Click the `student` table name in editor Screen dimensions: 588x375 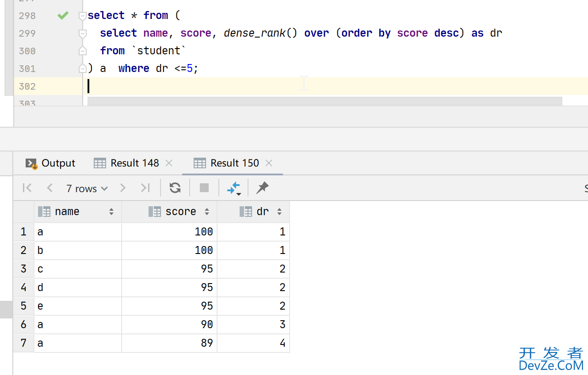(x=159, y=51)
